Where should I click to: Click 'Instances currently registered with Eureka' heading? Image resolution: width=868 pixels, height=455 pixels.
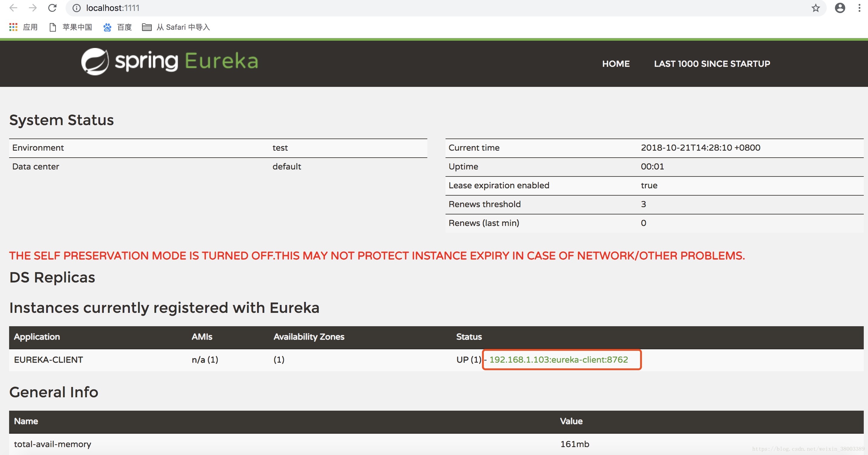point(164,308)
